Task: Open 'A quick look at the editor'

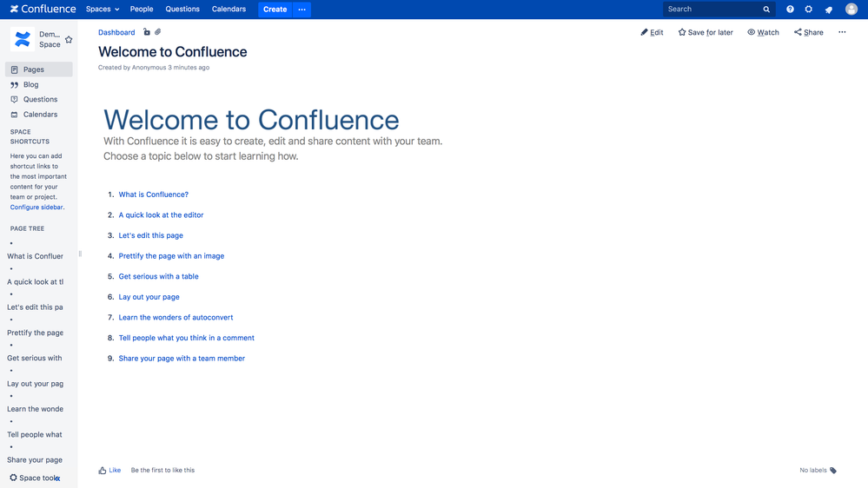Action: pyautogui.click(x=161, y=214)
